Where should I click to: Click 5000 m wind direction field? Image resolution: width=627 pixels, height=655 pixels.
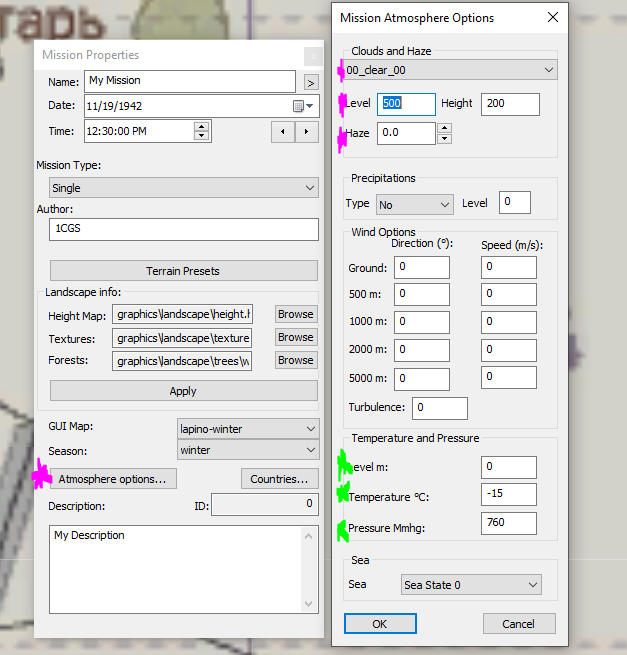point(422,379)
